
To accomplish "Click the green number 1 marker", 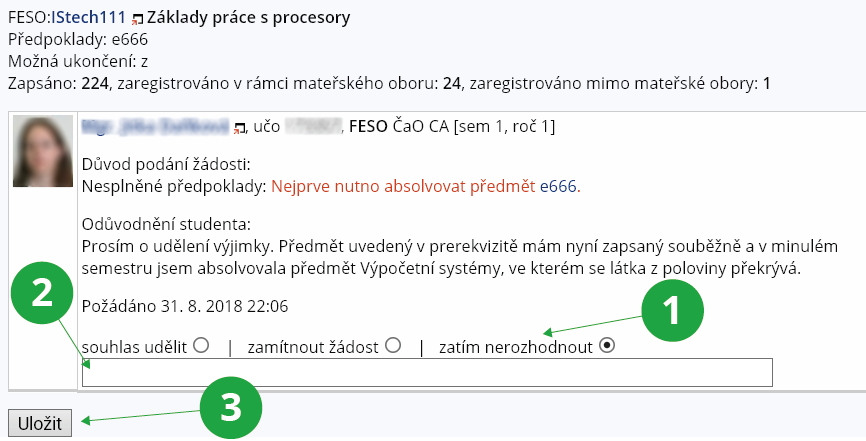I will click(x=672, y=311).
